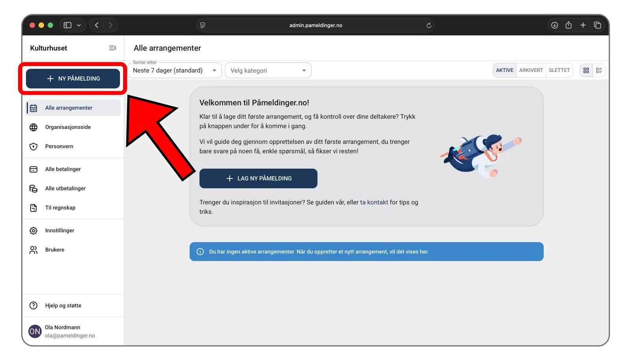The width and height of the screenshot is (631, 364).
Task: Show SLETTET arrangements tab
Action: (x=559, y=70)
